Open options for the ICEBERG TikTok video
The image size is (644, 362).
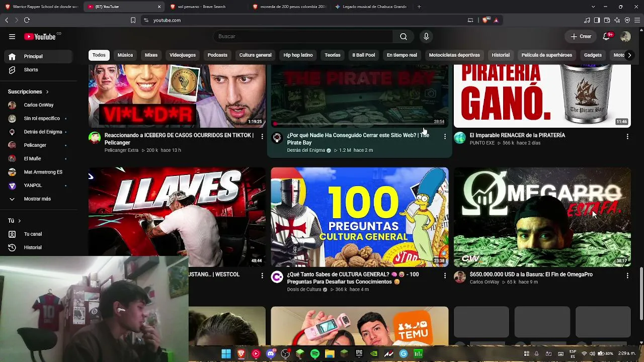pos(262,136)
